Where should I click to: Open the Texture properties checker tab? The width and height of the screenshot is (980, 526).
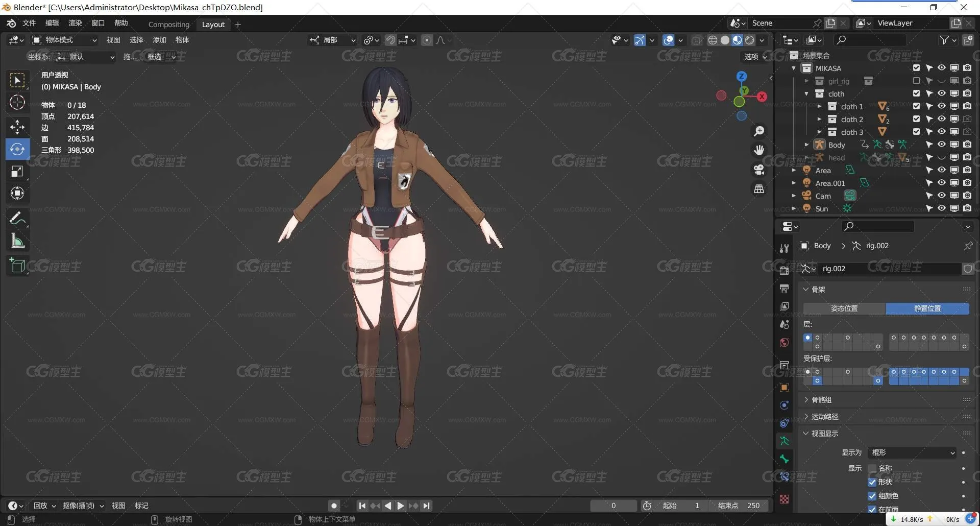785,499
